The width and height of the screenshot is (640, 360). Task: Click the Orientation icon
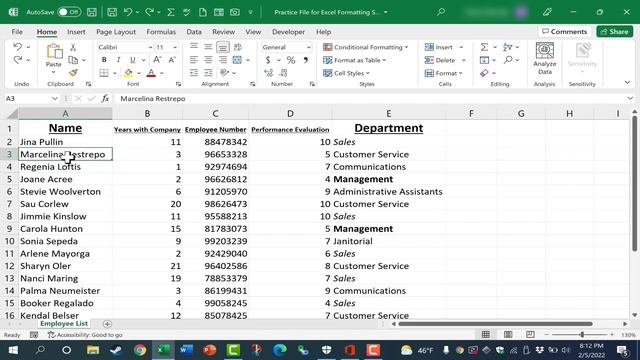click(x=224, y=73)
